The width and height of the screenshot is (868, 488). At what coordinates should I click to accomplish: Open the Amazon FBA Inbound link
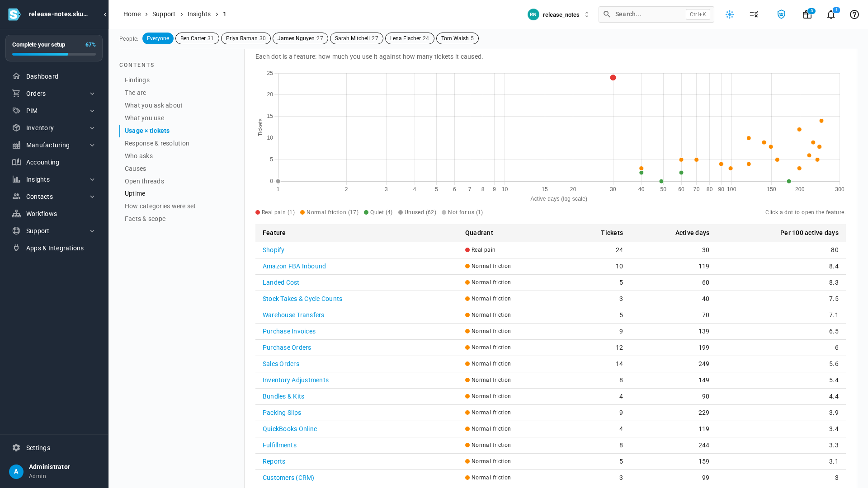[x=294, y=266]
